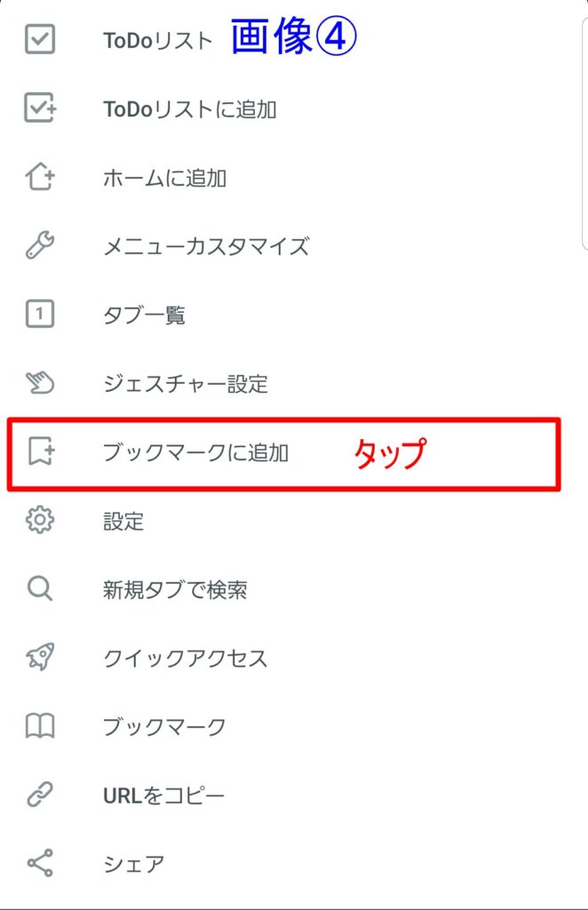The width and height of the screenshot is (588, 910).
Task: Open ジェスチャー設定 label
Action: pos(186,384)
